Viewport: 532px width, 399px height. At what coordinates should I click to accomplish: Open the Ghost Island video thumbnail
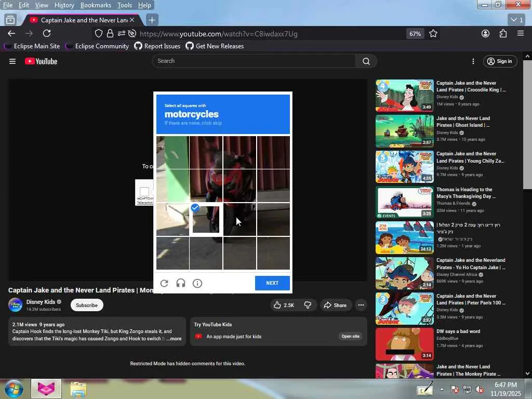click(404, 131)
